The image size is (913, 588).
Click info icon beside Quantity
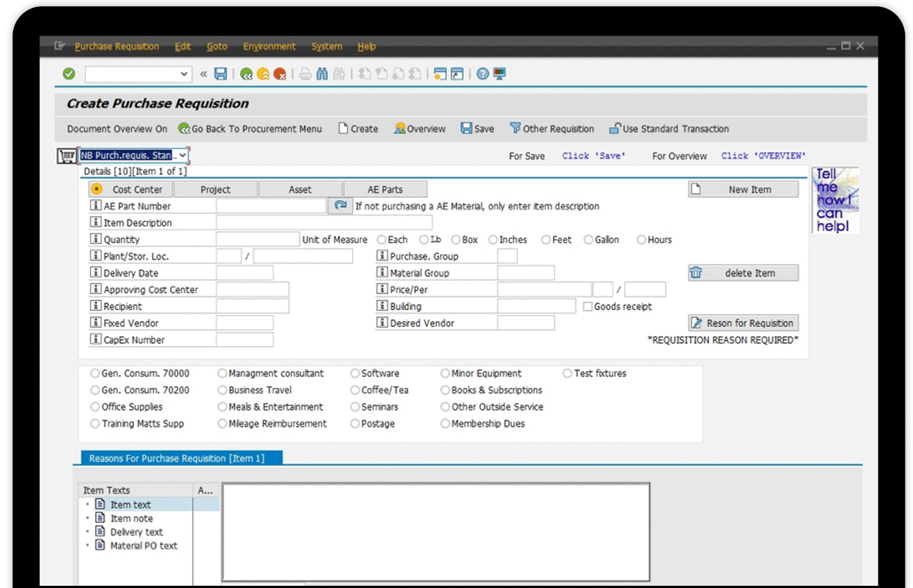(95, 239)
